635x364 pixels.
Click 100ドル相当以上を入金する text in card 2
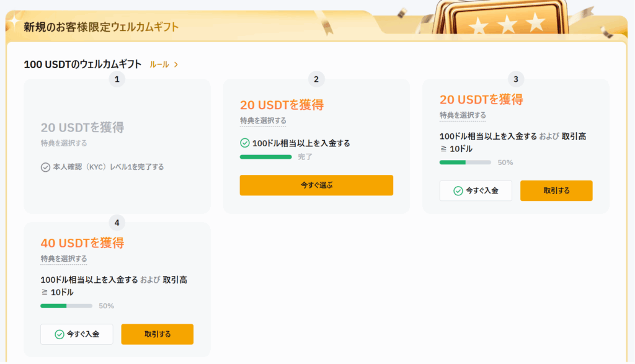(301, 143)
